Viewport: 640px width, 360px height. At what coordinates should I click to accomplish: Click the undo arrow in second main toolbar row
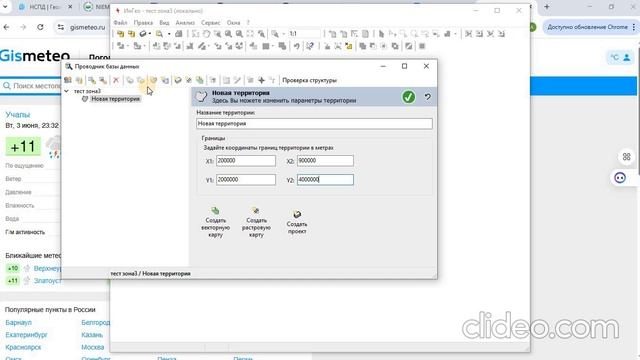click(x=297, y=46)
